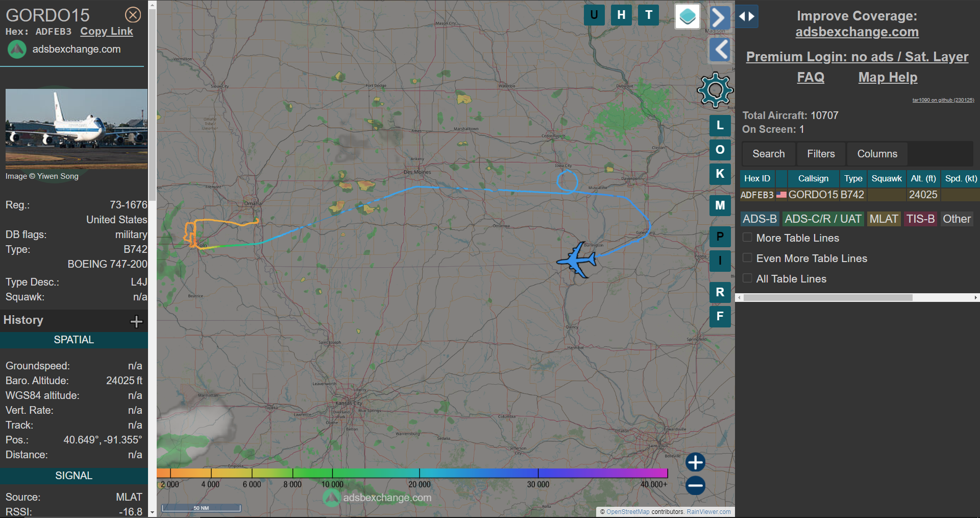This screenshot has height=518, width=980.
Task: Expand the History section plus icon
Action: pos(136,321)
